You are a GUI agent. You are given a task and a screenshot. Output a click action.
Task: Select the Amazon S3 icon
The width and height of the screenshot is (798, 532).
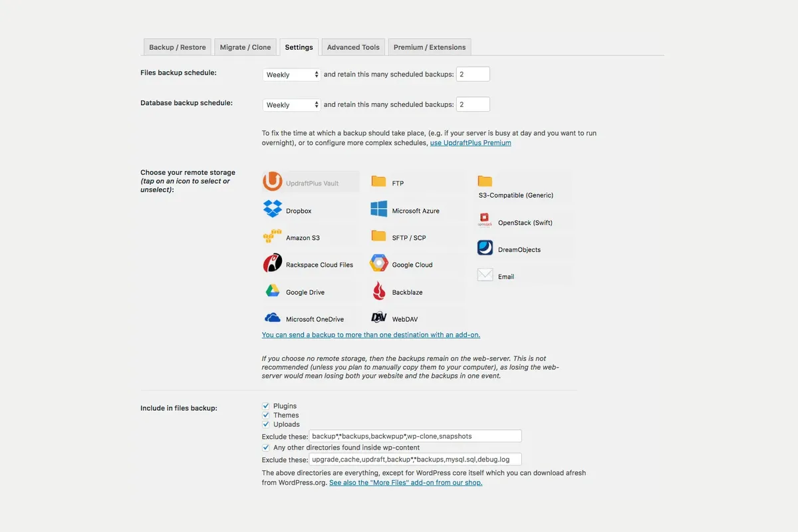(x=273, y=236)
